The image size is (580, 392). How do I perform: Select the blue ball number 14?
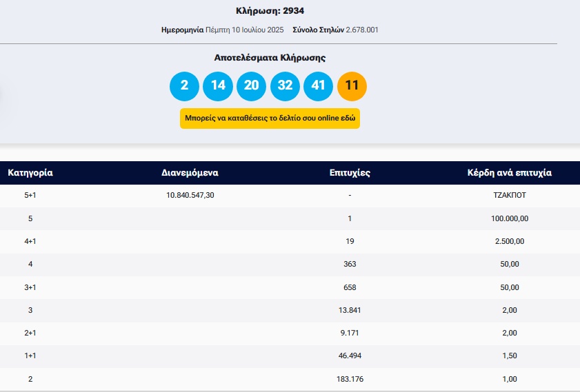218,85
